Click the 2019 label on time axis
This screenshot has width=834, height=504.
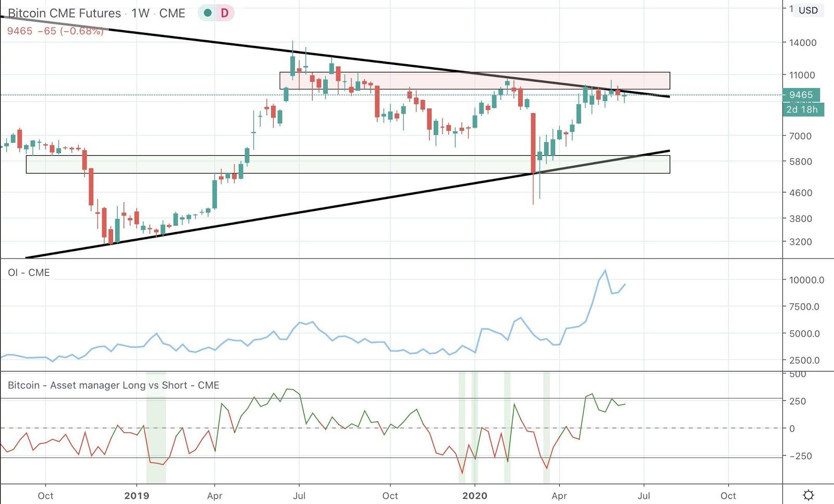tap(137, 496)
